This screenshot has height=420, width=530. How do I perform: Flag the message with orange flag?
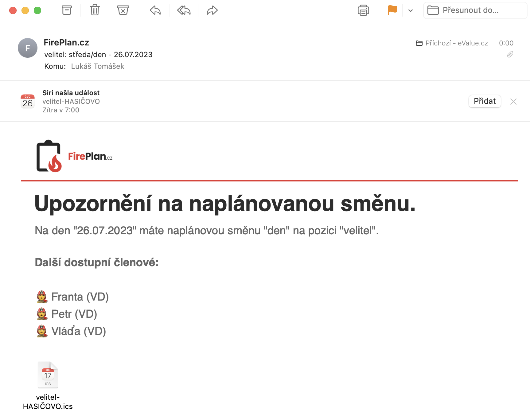pyautogui.click(x=392, y=10)
